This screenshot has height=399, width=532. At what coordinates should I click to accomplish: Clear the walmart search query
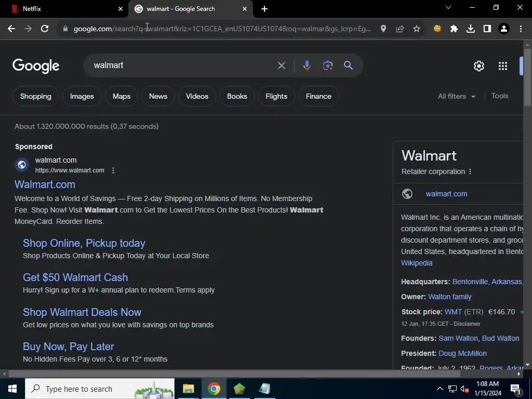[x=281, y=65]
